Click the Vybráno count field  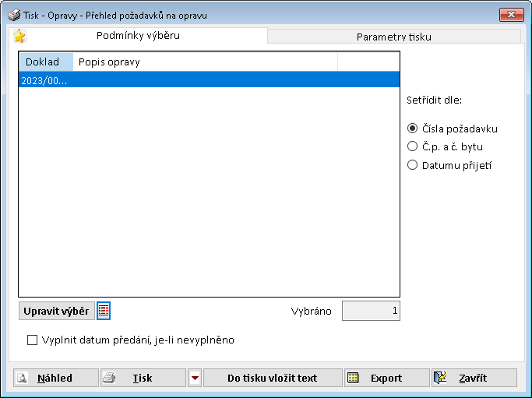371,311
